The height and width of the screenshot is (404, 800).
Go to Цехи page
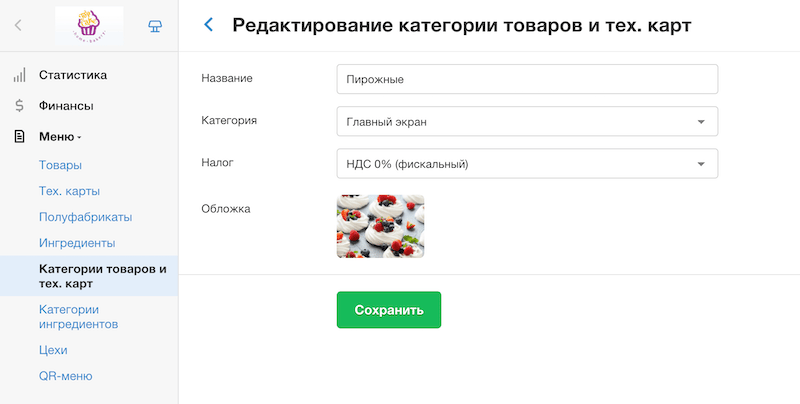coord(53,350)
